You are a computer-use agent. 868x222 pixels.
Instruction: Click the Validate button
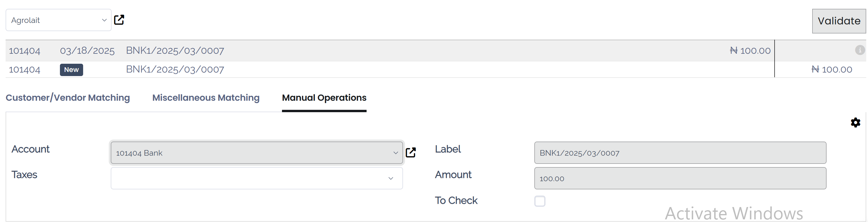839,21
